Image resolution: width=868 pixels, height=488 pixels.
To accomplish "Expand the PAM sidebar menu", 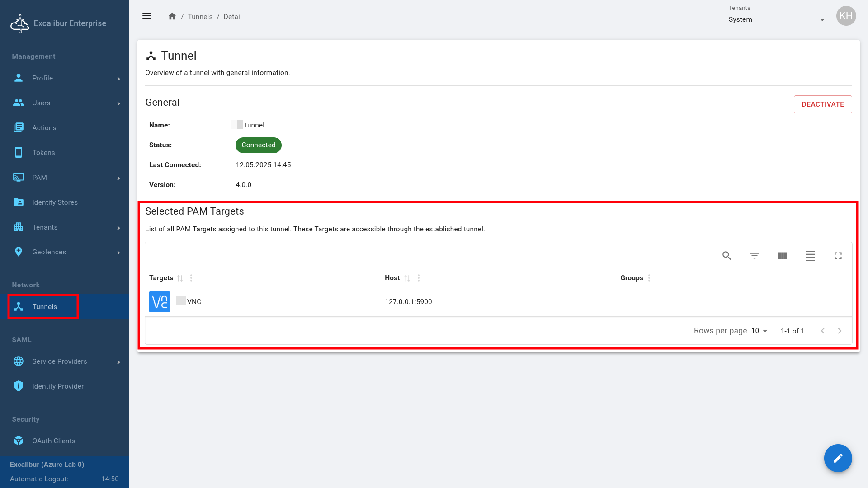I will pos(66,178).
